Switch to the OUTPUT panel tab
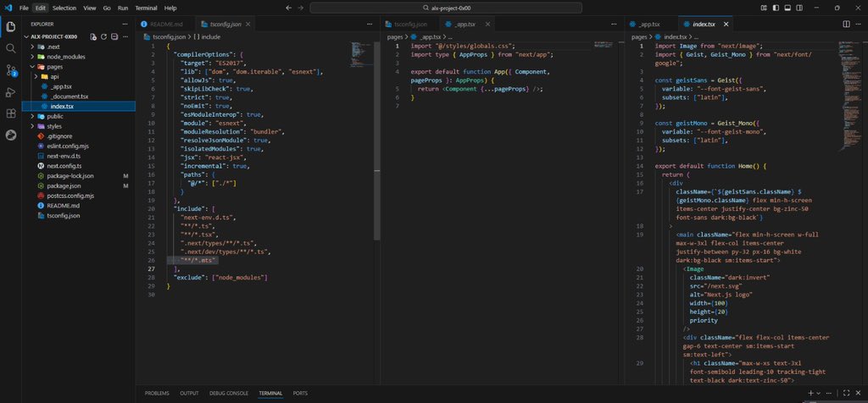The width and height of the screenshot is (868, 403). 189,393
